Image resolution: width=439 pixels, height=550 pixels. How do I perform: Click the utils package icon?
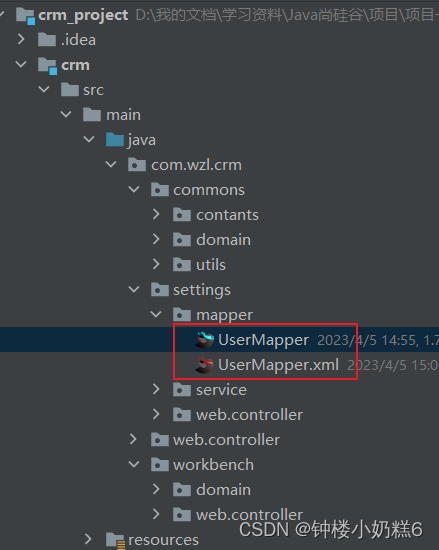[182, 264]
